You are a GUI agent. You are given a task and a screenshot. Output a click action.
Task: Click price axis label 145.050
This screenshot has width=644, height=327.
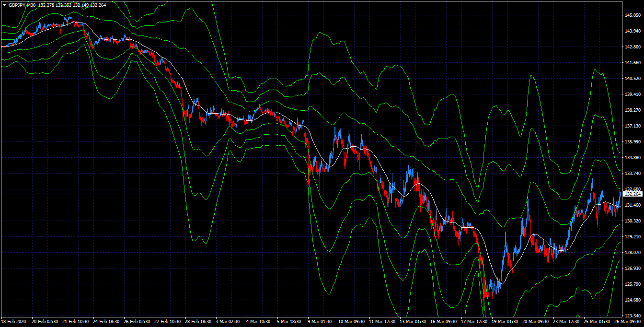[x=633, y=15]
